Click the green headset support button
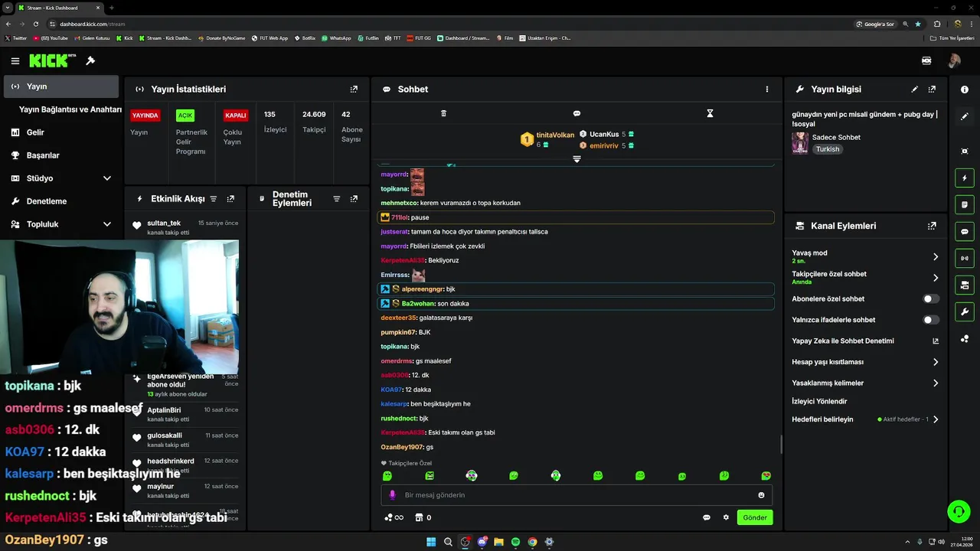This screenshot has width=980, height=551. [x=957, y=510]
